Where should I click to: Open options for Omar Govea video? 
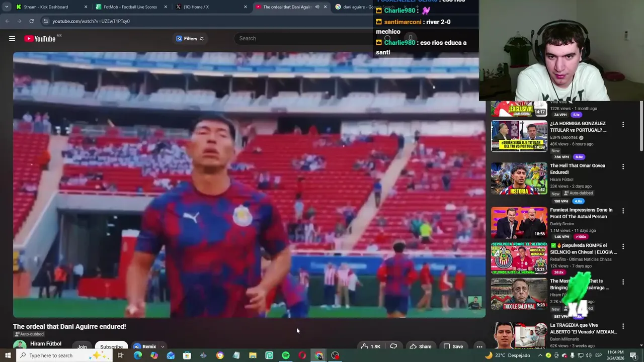pos(623,166)
